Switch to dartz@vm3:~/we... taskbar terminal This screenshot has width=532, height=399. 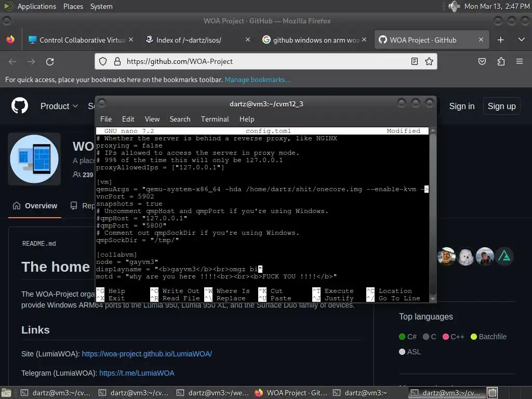point(213,393)
